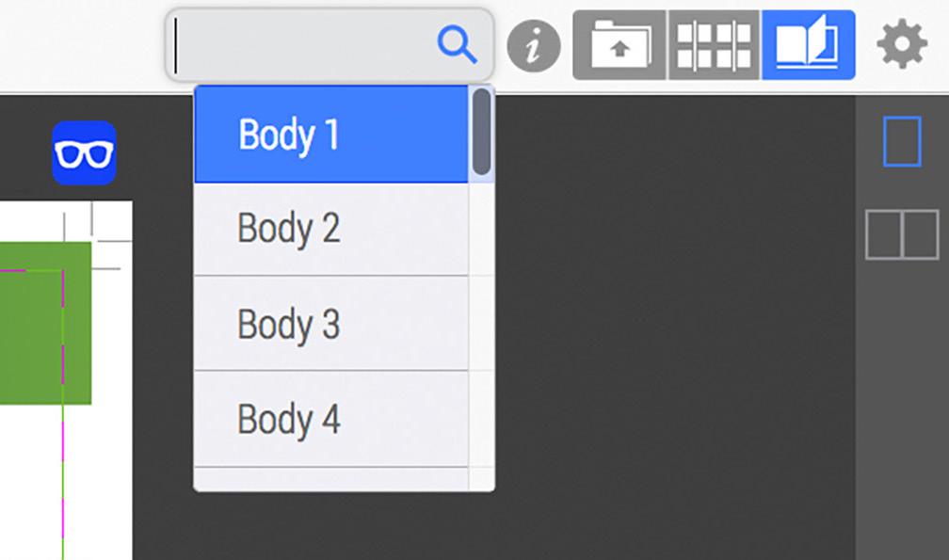Choose Body 1 from the dropdown list
The image size is (949, 560).
tap(331, 135)
